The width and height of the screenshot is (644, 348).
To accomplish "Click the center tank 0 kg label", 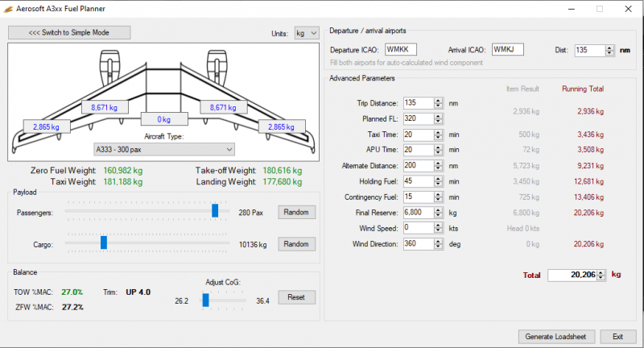I will click(x=164, y=119).
